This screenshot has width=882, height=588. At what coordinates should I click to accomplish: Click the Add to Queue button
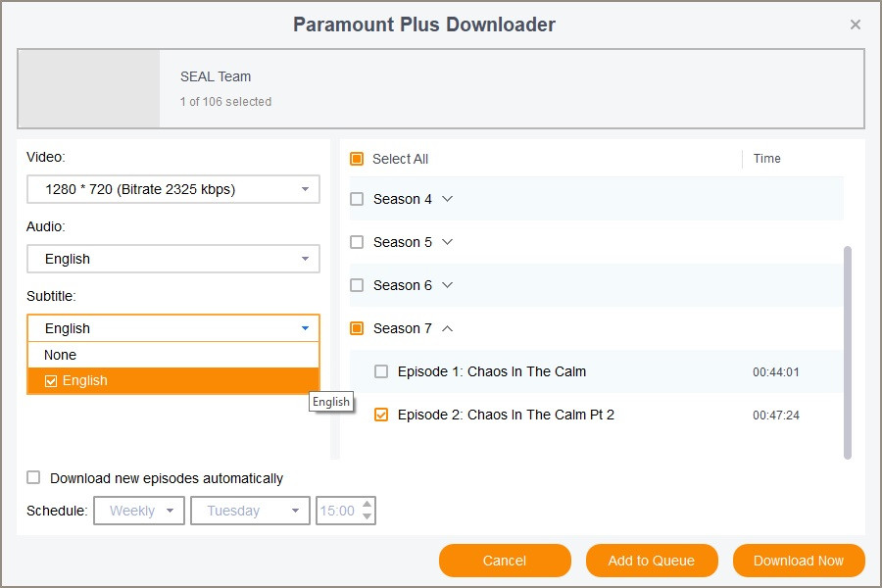point(651,561)
